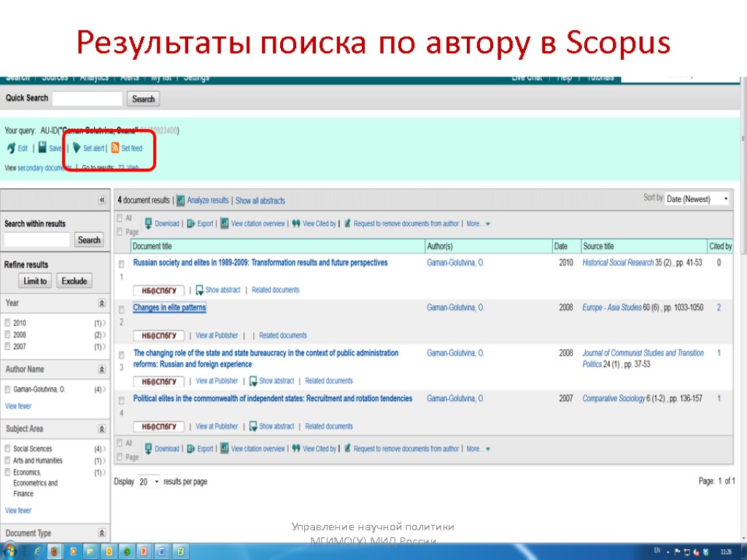
Task: Tick the 2010 year filter checkbox
Action: click(7, 322)
